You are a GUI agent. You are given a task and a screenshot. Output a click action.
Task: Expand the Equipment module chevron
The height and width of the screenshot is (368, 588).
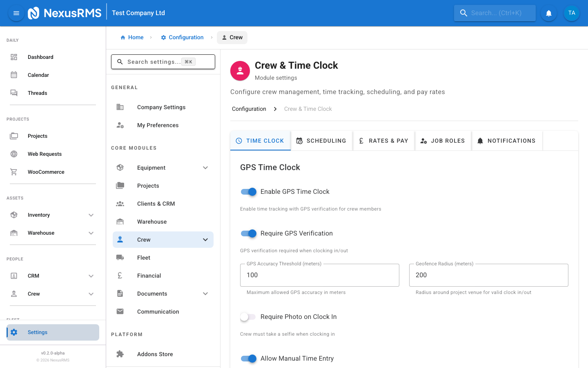[x=205, y=168]
